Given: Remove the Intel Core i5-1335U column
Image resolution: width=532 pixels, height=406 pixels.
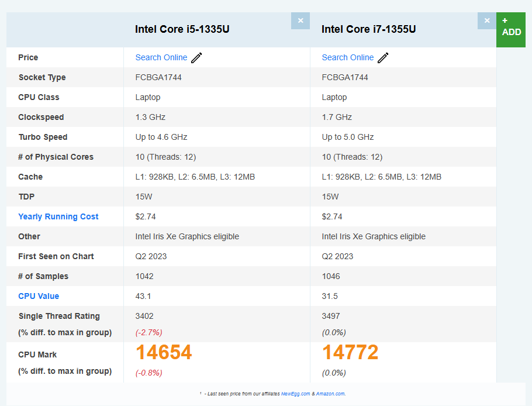Looking at the screenshot, I should (300, 20).
